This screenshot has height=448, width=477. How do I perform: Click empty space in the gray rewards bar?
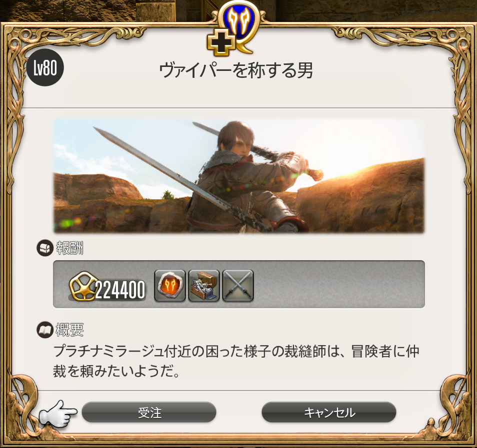coord(337,284)
